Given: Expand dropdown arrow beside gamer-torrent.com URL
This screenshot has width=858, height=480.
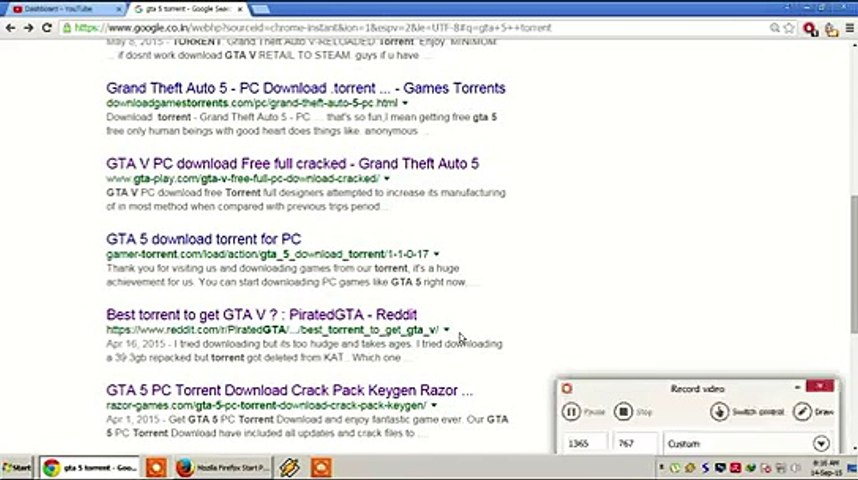Looking at the screenshot, I should 436,255.
